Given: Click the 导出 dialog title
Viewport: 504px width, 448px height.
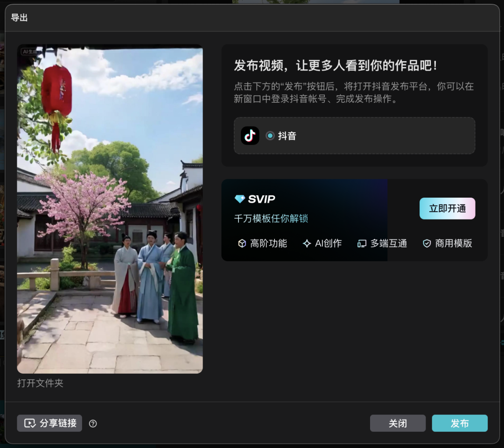Looking at the screenshot, I should [20, 18].
